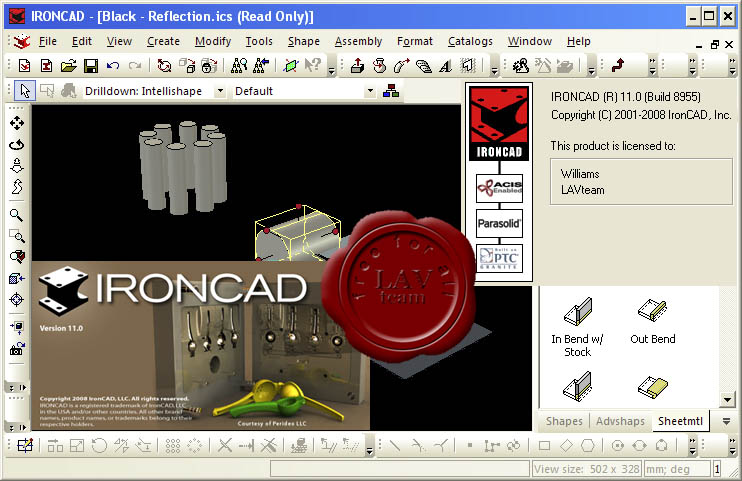This screenshot has width=742, height=481.
Task: Select the Walk camera tool
Action: (17, 187)
